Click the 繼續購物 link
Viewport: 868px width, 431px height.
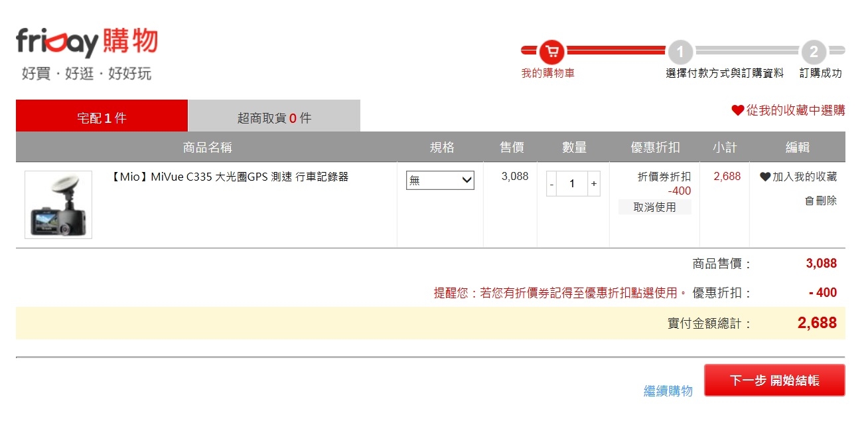(668, 391)
